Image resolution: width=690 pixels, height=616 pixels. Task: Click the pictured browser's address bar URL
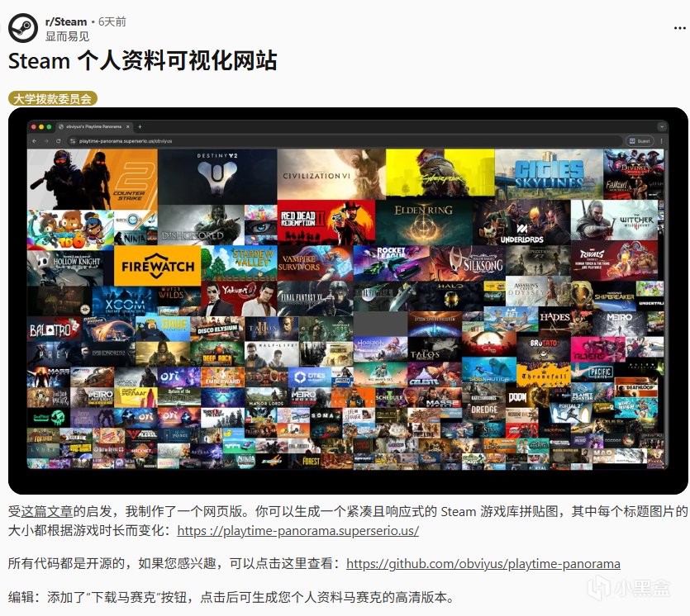pyautogui.click(x=126, y=141)
